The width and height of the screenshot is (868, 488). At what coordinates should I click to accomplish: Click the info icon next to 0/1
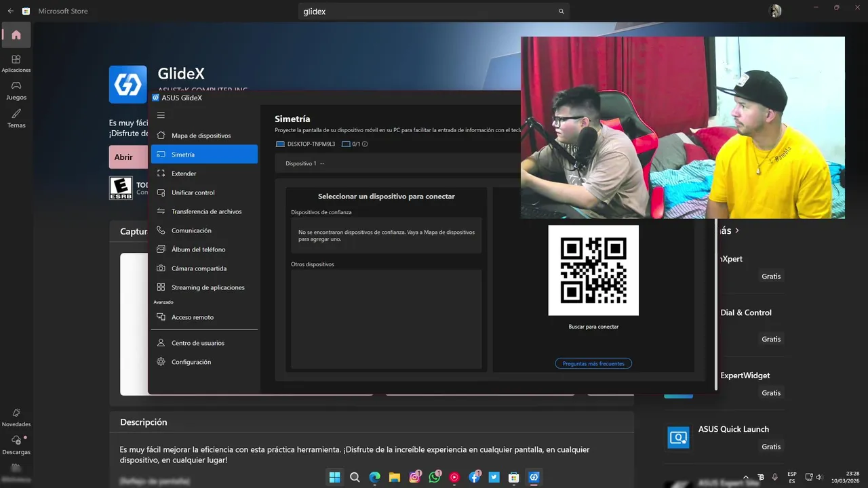pyautogui.click(x=365, y=144)
